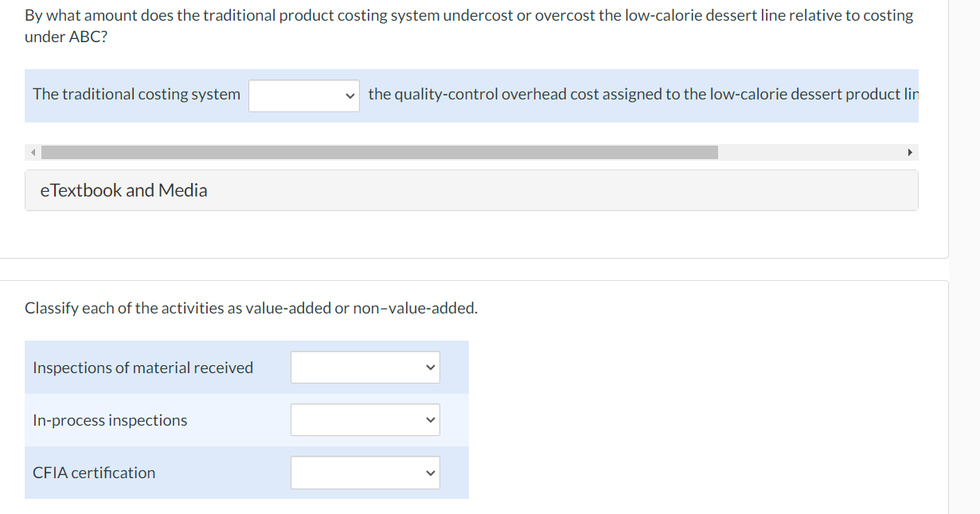Click the chevron beside material inspections dropdown
Viewport: 980px width, 514px height.
(x=430, y=367)
